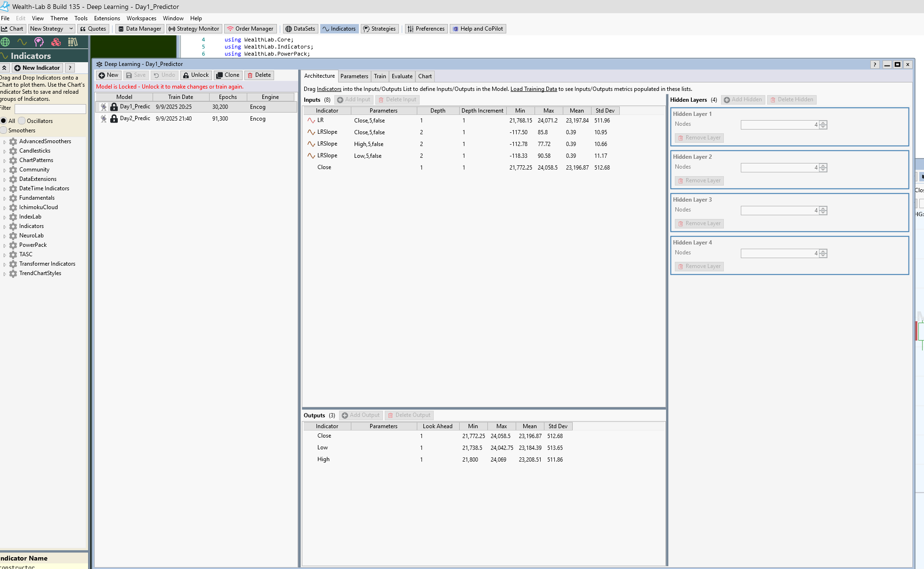Select the Smoothers radio button
924x569 pixels.
[4, 130]
